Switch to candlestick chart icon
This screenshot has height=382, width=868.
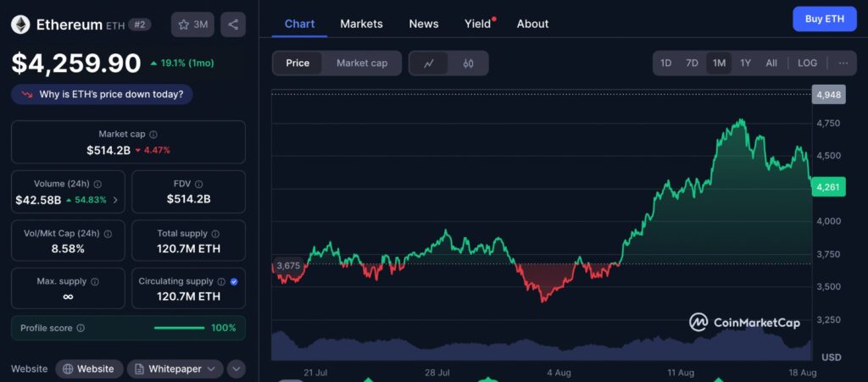pyautogui.click(x=468, y=63)
